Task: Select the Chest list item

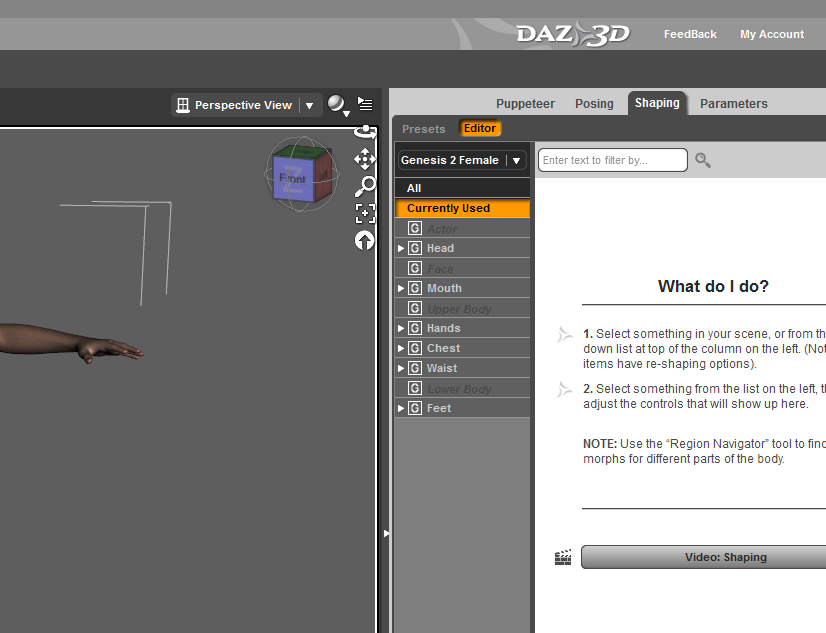Action: pyautogui.click(x=463, y=348)
